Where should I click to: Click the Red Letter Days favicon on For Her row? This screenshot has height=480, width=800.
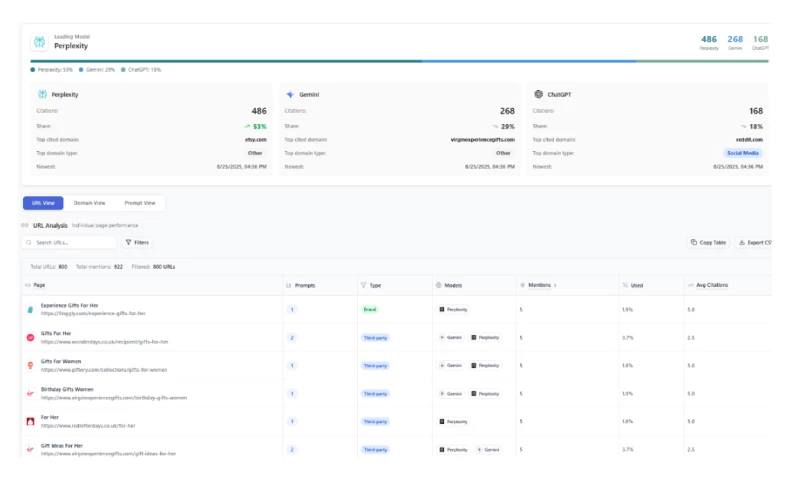click(31, 422)
